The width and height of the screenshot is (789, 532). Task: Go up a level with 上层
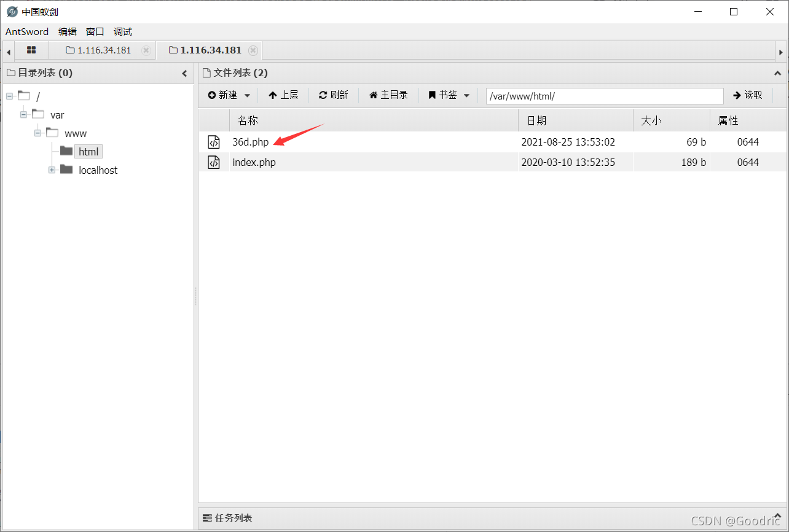tap(283, 95)
